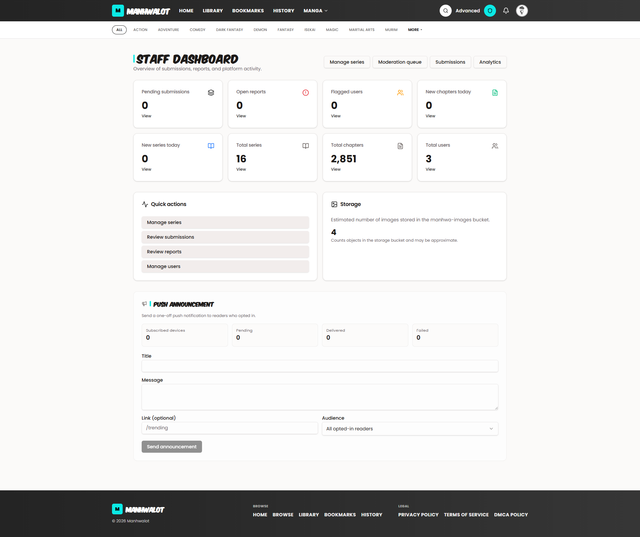The width and height of the screenshot is (640, 537).
Task: View Open reports details
Action: coord(241,116)
